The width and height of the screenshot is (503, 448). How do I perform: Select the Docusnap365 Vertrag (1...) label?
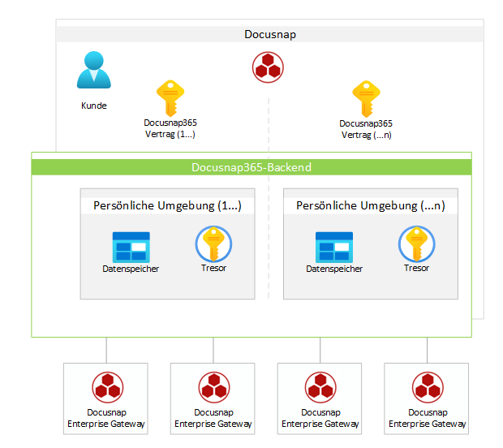170,128
